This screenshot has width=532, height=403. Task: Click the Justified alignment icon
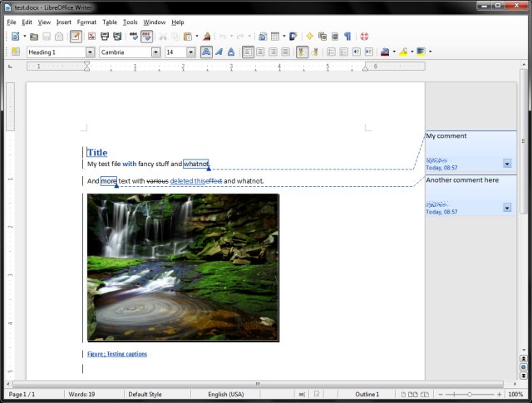[x=286, y=52]
